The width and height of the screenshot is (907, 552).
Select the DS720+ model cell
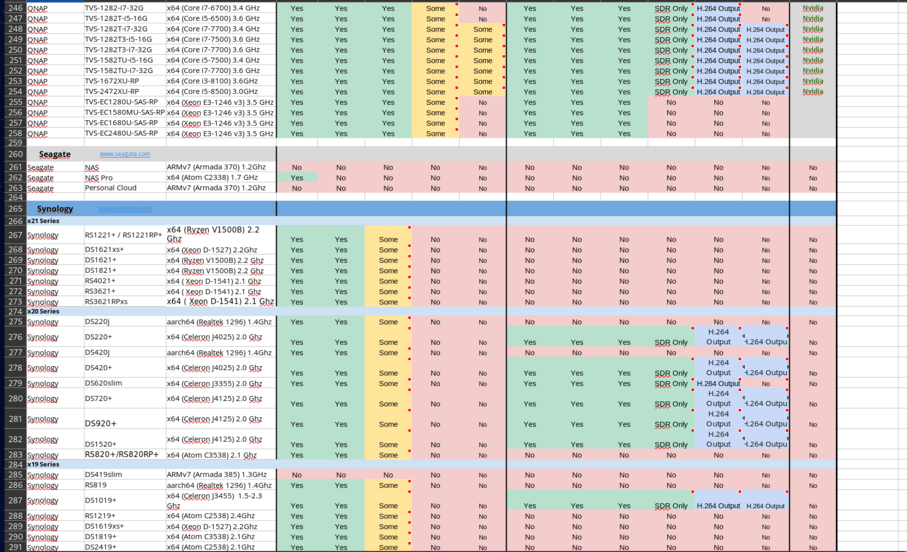[124, 398]
